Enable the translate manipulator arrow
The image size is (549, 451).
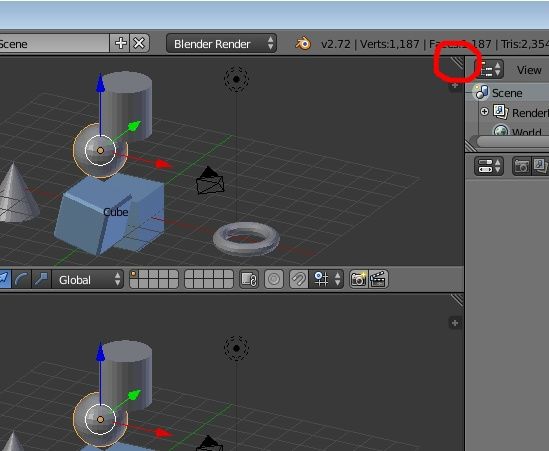[4, 279]
